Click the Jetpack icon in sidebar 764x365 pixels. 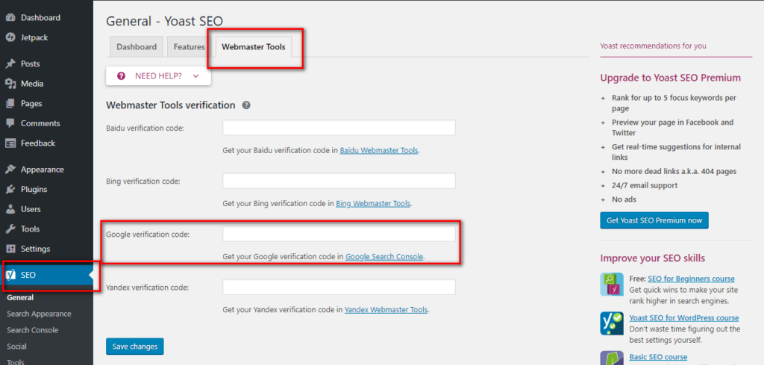(x=11, y=38)
